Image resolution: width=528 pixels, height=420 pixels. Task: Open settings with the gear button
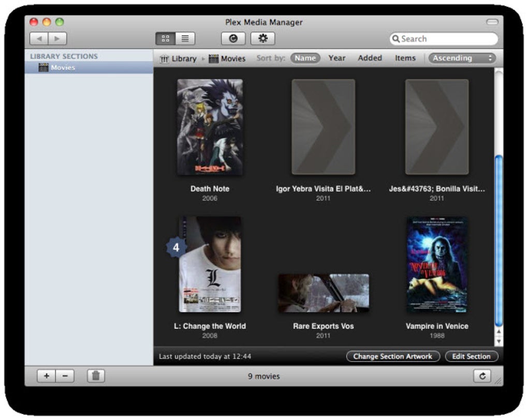pyautogui.click(x=262, y=38)
